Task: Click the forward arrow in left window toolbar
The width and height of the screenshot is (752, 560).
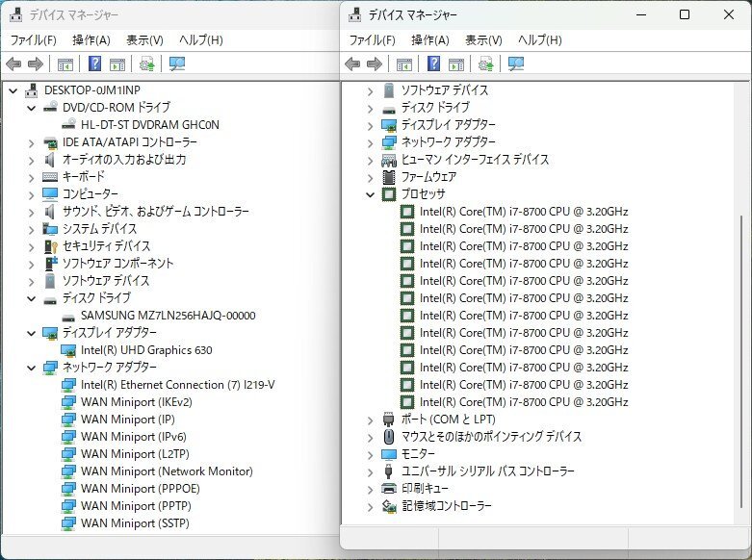Action: pyautogui.click(x=36, y=64)
